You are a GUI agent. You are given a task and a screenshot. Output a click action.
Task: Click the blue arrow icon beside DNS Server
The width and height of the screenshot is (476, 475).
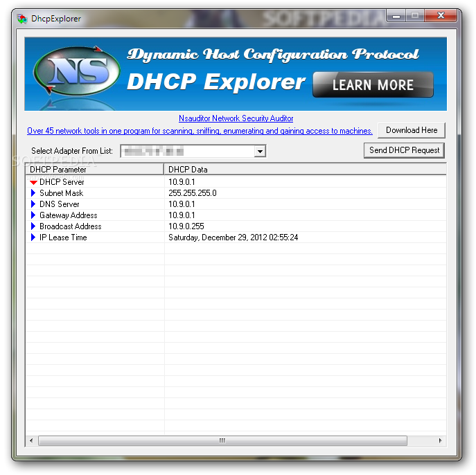pyautogui.click(x=33, y=204)
